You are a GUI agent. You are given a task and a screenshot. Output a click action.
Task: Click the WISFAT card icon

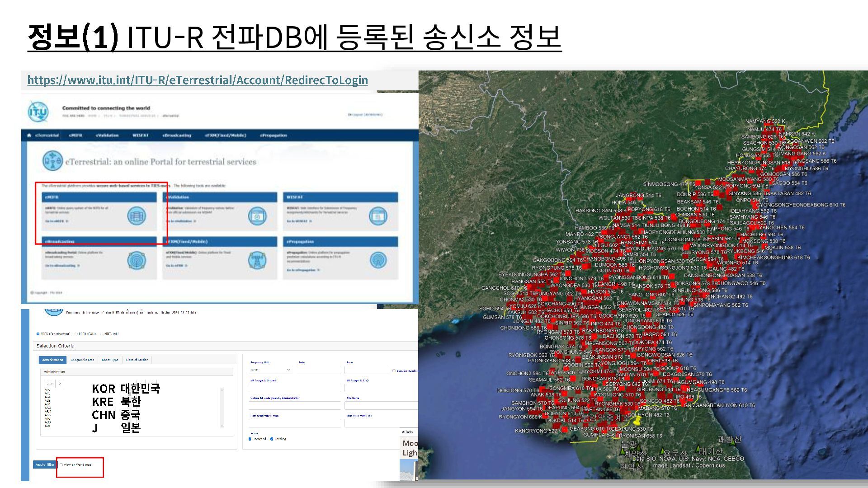pyautogui.click(x=378, y=216)
